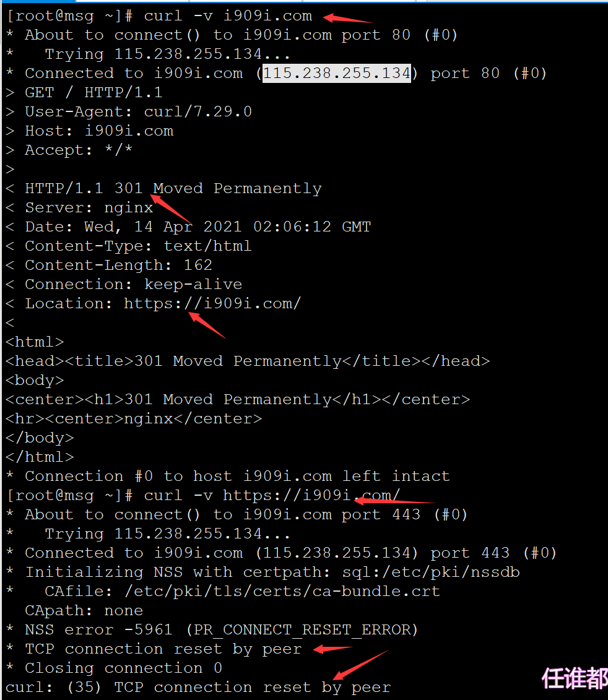Click the first command curl -v i909i.com

(228, 16)
